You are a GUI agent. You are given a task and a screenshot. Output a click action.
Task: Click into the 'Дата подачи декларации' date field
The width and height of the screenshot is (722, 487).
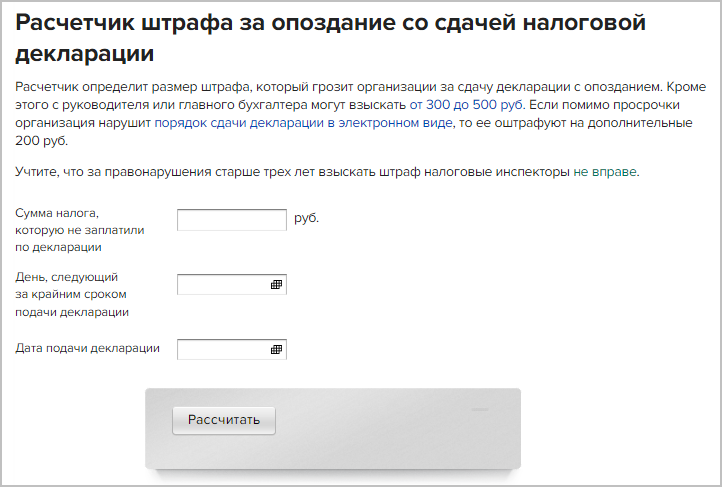pos(222,350)
